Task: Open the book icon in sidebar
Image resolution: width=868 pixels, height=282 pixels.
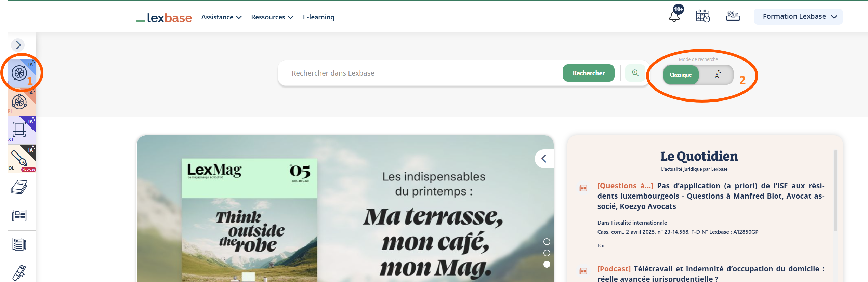Action: click(19, 187)
